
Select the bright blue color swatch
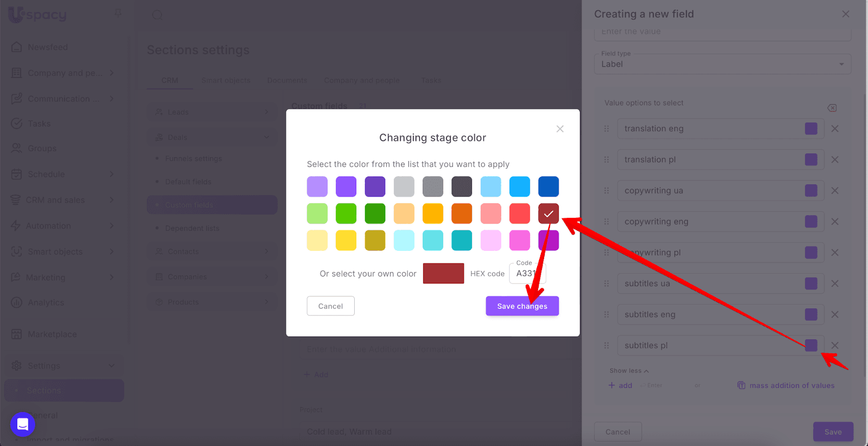point(519,187)
